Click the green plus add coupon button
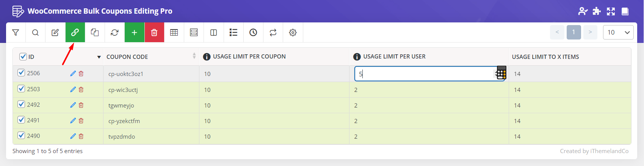 [x=134, y=33]
